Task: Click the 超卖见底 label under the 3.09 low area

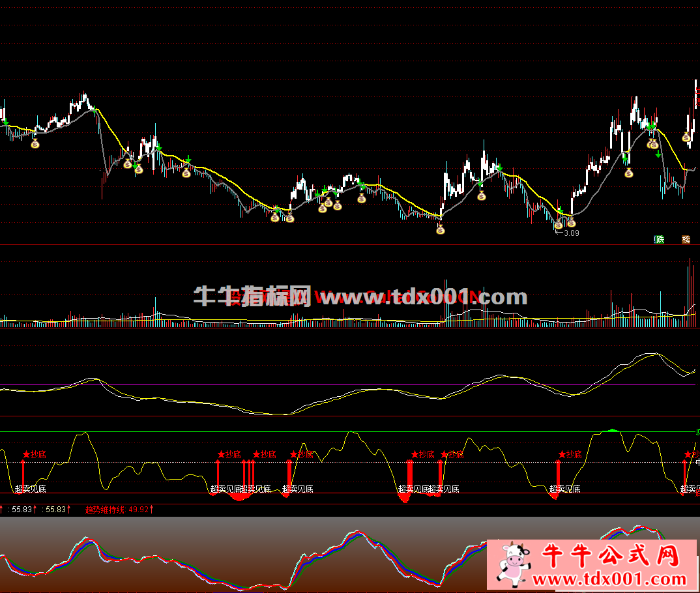Action: click(x=564, y=489)
